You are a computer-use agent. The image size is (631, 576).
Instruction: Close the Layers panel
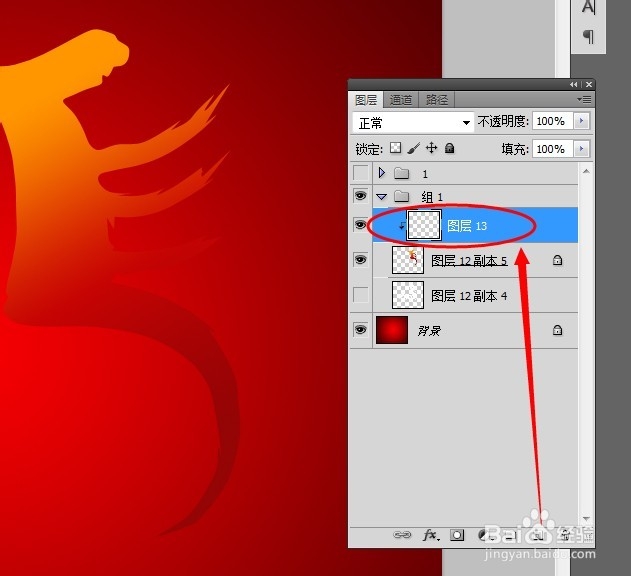pos(589,85)
